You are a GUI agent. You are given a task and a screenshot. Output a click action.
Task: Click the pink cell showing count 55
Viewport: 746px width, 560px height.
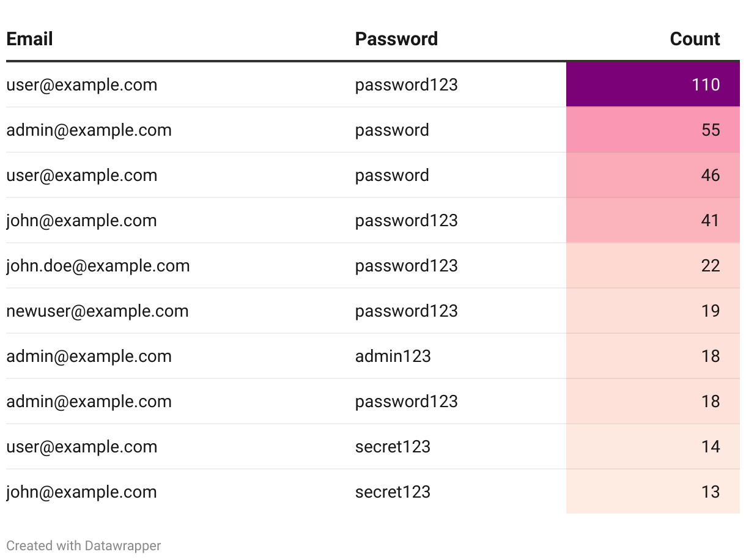652,130
